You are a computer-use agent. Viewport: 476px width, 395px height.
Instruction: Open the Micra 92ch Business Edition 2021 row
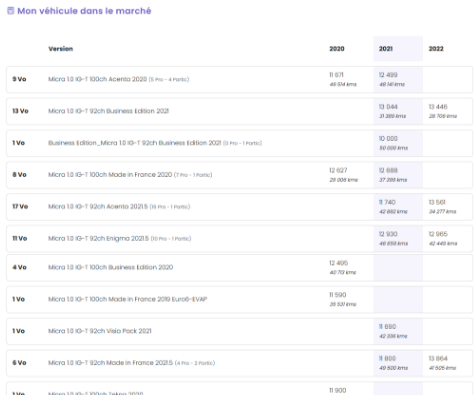239,111
